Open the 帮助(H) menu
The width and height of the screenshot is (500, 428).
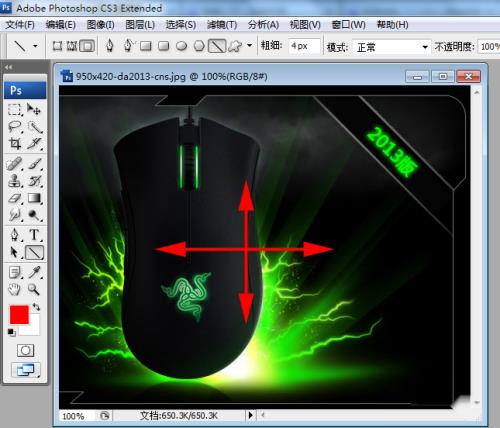pyautogui.click(x=392, y=25)
